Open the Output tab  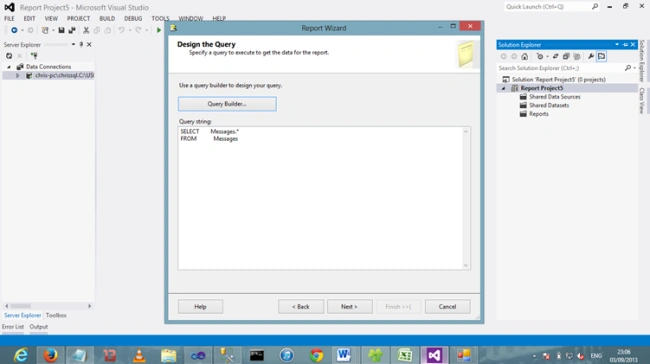[x=39, y=327]
